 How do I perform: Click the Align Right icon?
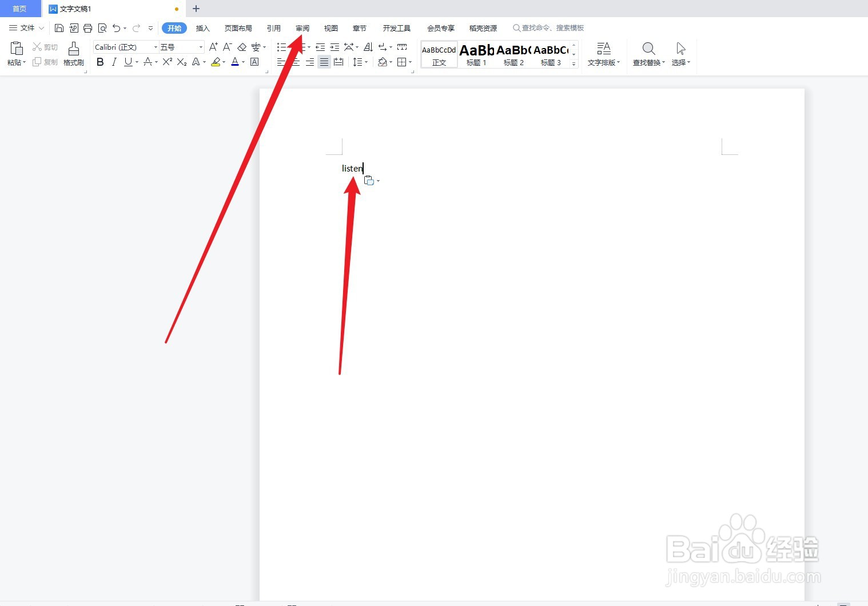310,62
